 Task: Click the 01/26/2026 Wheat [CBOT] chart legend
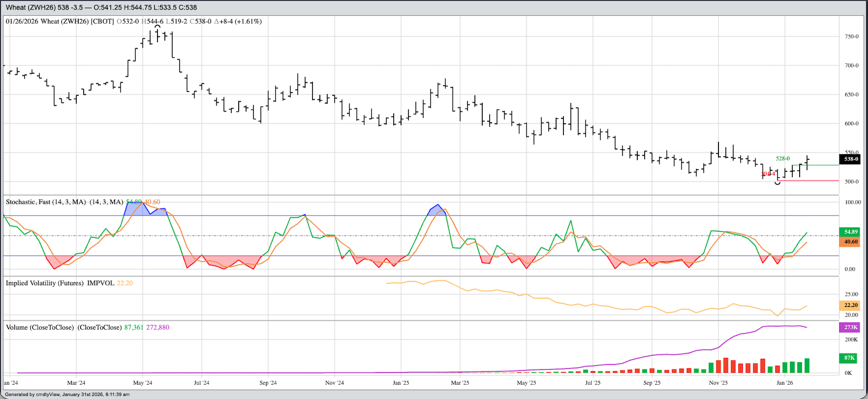coord(59,21)
